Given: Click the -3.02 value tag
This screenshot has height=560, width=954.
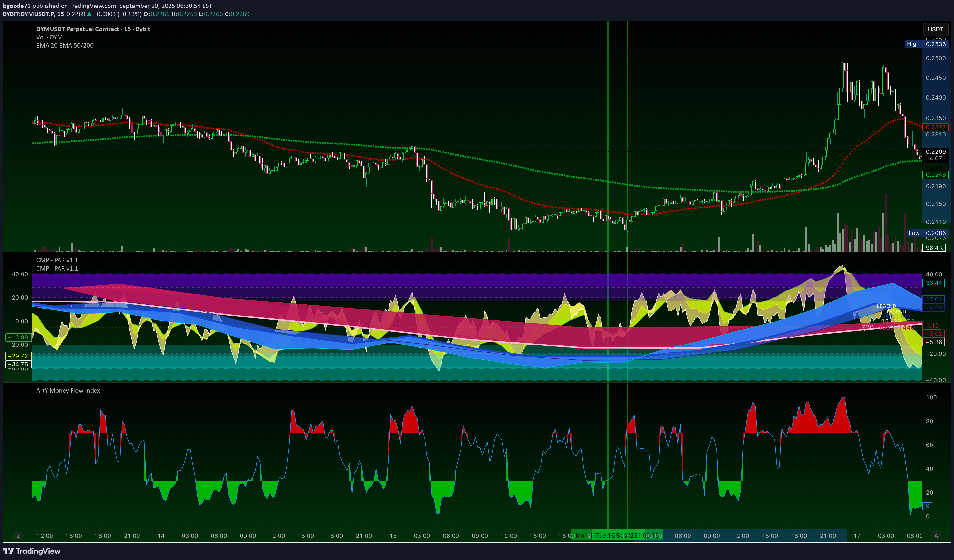Looking at the screenshot, I should click(x=934, y=334).
